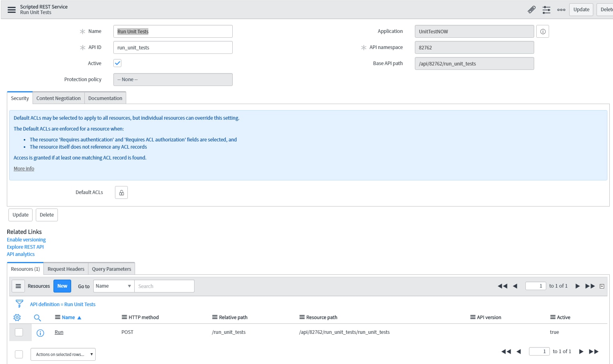Focus the Name input field
This screenshot has width=613, height=364.
(x=173, y=31)
